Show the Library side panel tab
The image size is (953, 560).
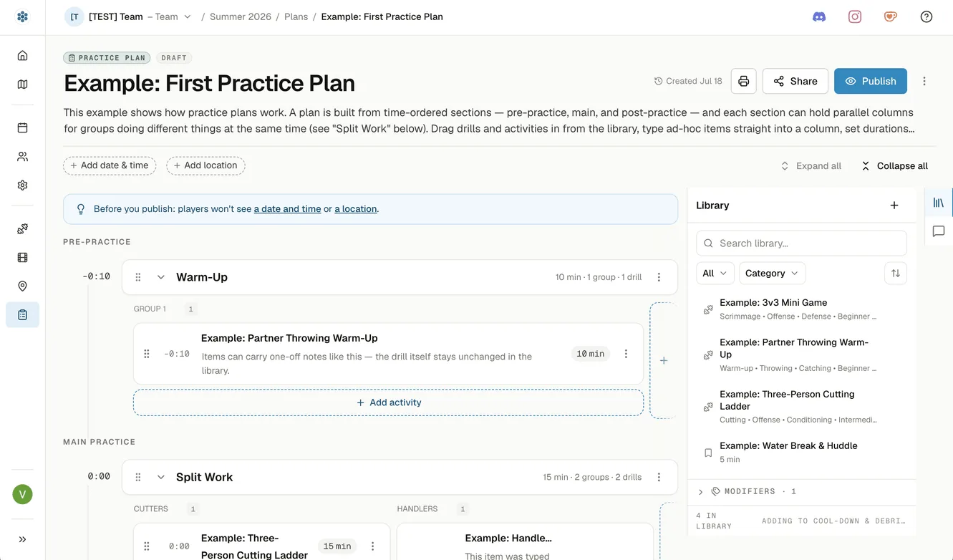[x=939, y=203]
